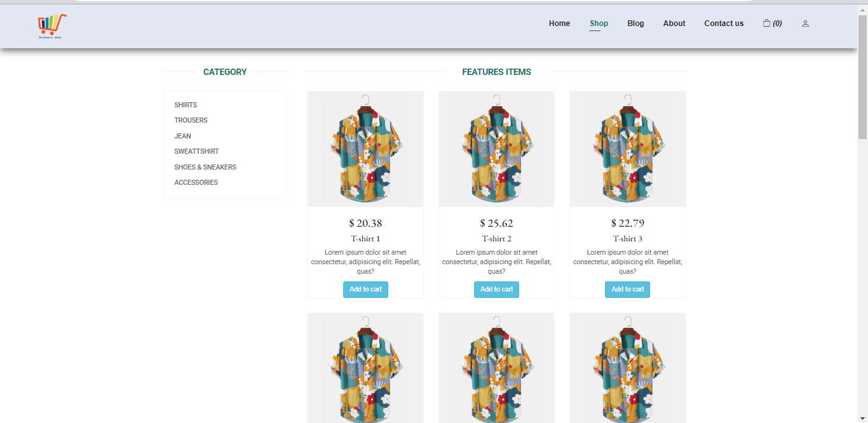Screen dimensions: 868x423
Task: Browse the ACCESSORIES category
Action: point(196,182)
